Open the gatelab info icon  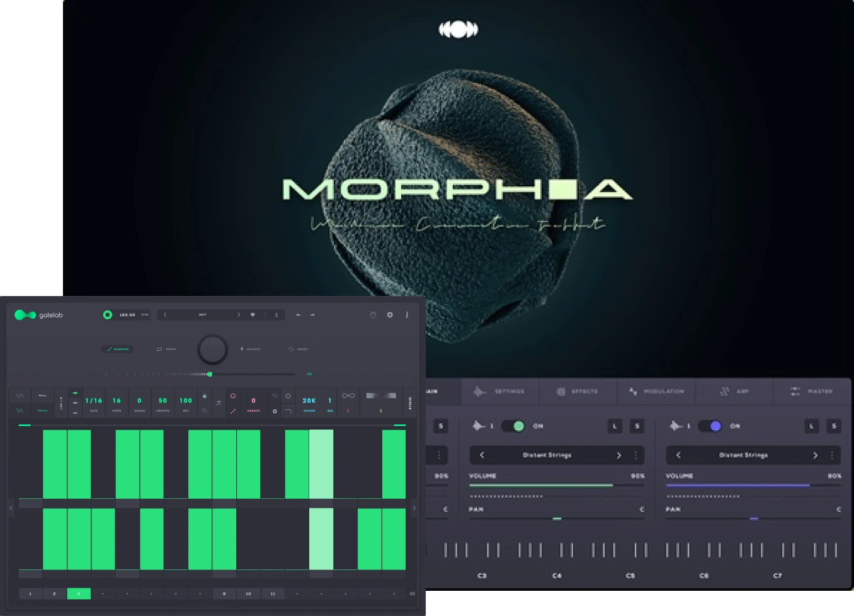tap(407, 315)
